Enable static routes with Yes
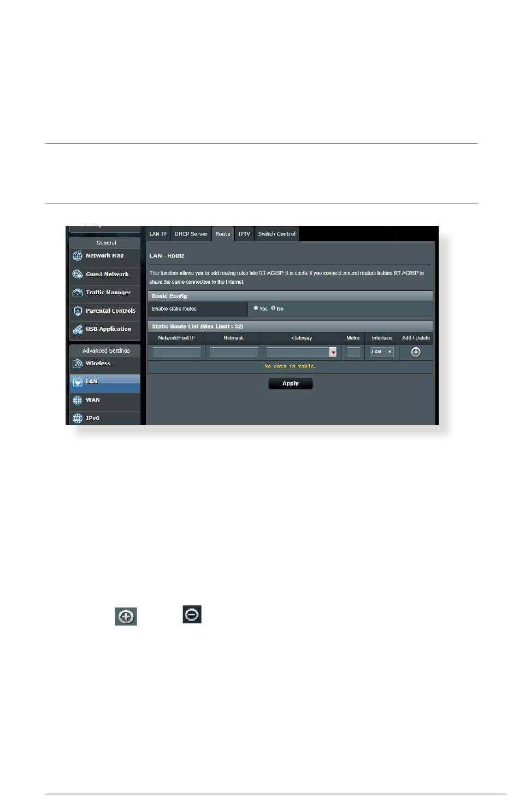Screen dimensions: 519x812 point(256,308)
